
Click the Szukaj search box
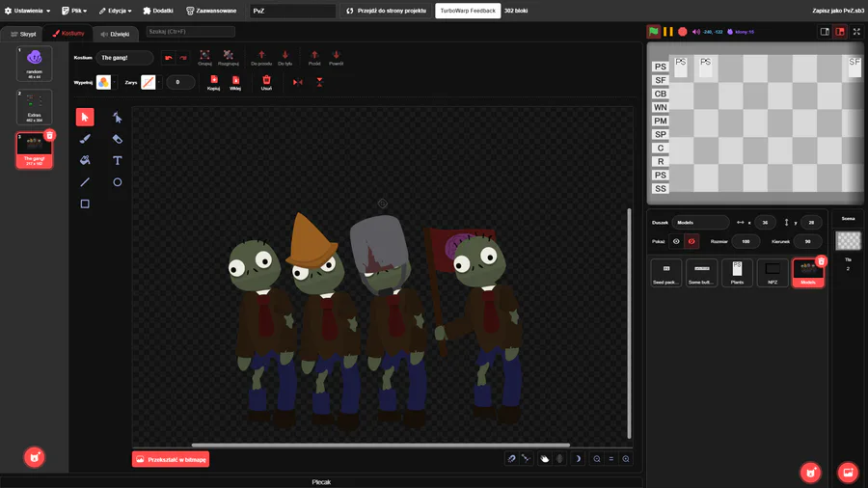tap(190, 32)
